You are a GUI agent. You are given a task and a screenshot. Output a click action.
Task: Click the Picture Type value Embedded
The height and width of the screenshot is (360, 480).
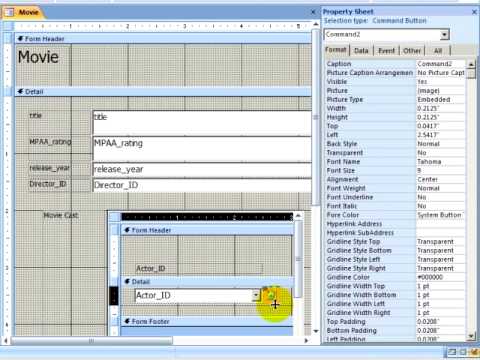coord(441,99)
